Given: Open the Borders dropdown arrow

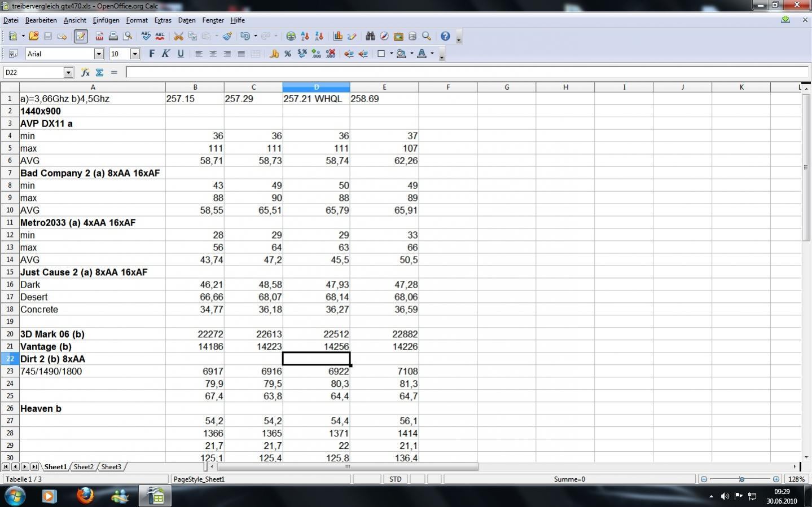Looking at the screenshot, I should 391,54.
